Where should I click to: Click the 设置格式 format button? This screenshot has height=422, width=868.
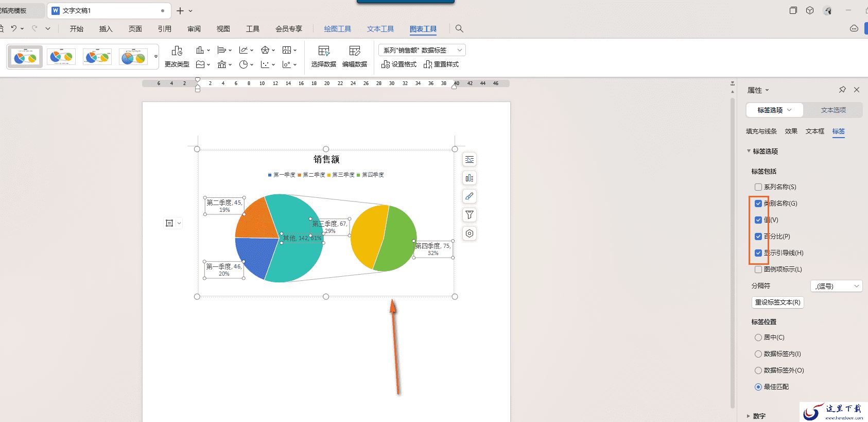(x=398, y=64)
